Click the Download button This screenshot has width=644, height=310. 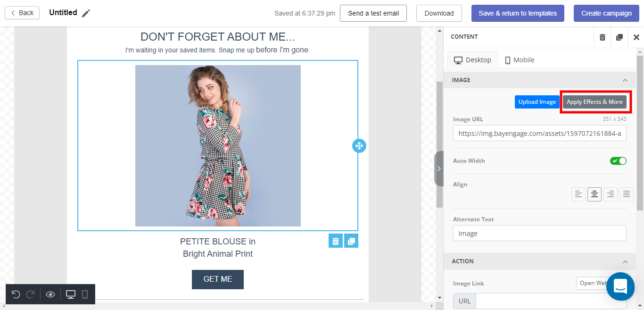click(439, 13)
